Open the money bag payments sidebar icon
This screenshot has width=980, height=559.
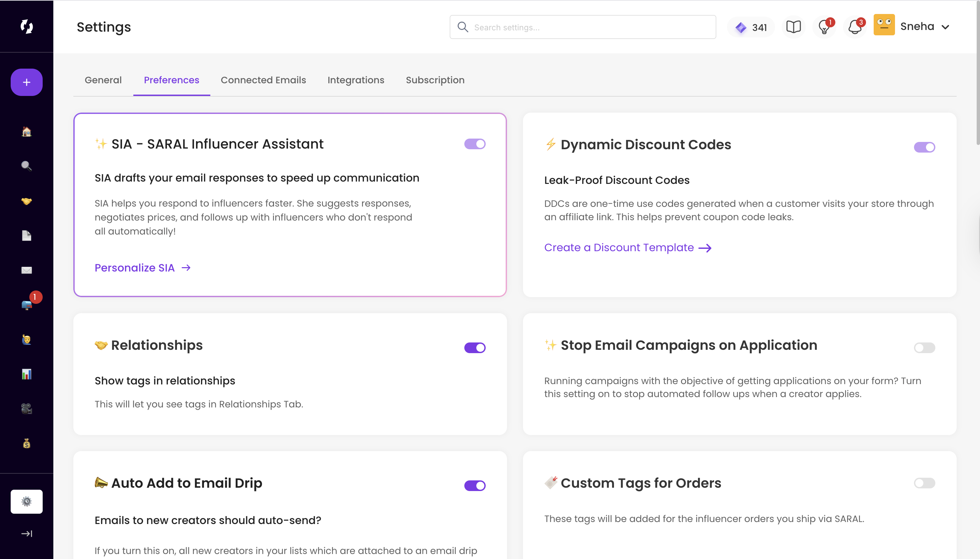click(27, 443)
